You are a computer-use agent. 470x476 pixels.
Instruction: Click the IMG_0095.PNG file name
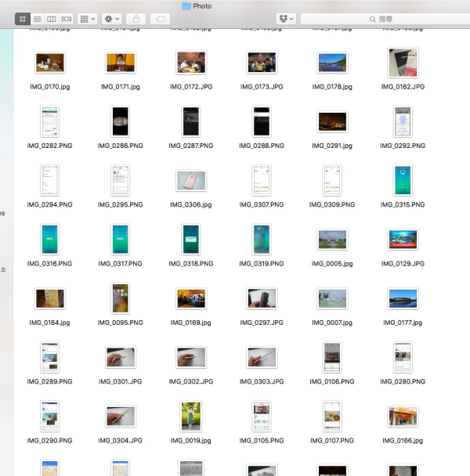tap(121, 323)
